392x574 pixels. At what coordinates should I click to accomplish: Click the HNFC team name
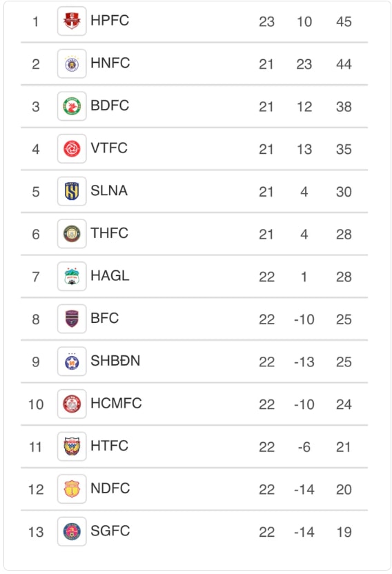[110, 63]
